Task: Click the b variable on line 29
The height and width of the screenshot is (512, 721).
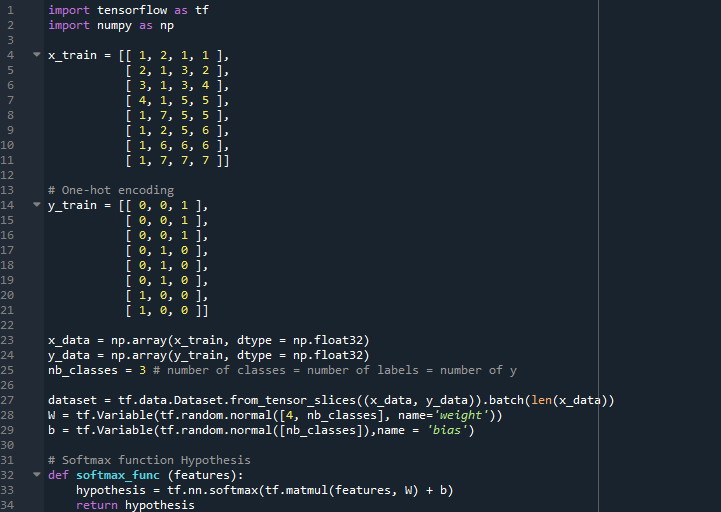Action: [x=52, y=430]
